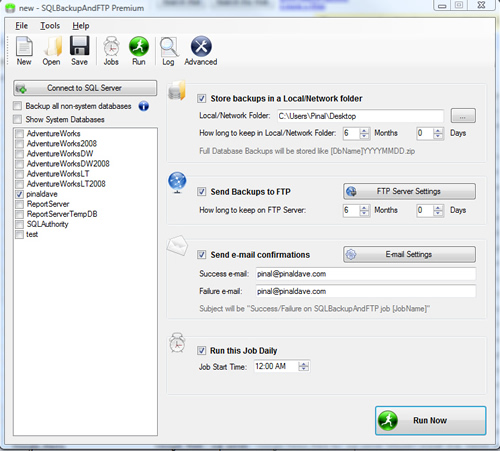Adjust FTP Server Days spinner
Image resolution: width=500 pixels, height=451 pixels.
click(438, 210)
